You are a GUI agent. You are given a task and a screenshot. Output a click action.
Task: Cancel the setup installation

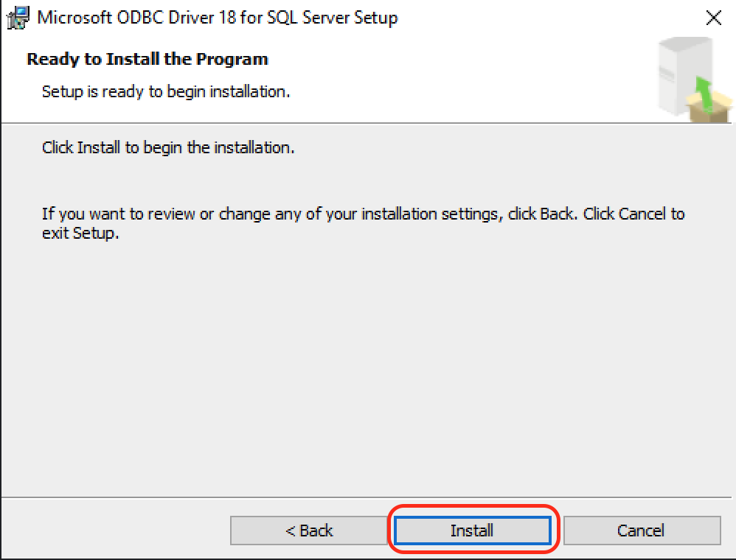pyautogui.click(x=641, y=530)
